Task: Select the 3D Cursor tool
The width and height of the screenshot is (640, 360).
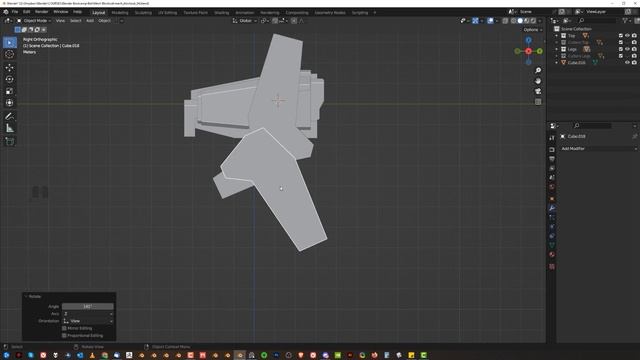Action: coord(10,54)
